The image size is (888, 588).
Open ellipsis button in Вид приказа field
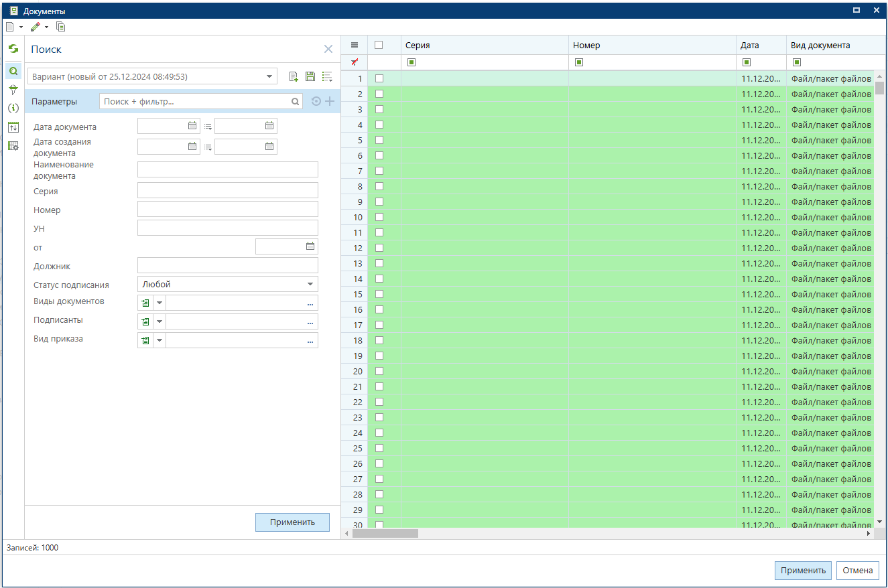[x=310, y=341]
